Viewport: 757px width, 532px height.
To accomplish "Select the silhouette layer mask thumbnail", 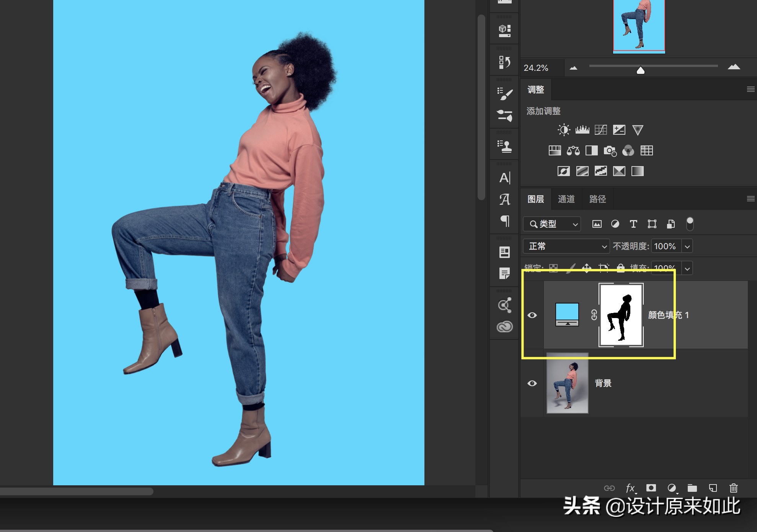I will pos(621,315).
